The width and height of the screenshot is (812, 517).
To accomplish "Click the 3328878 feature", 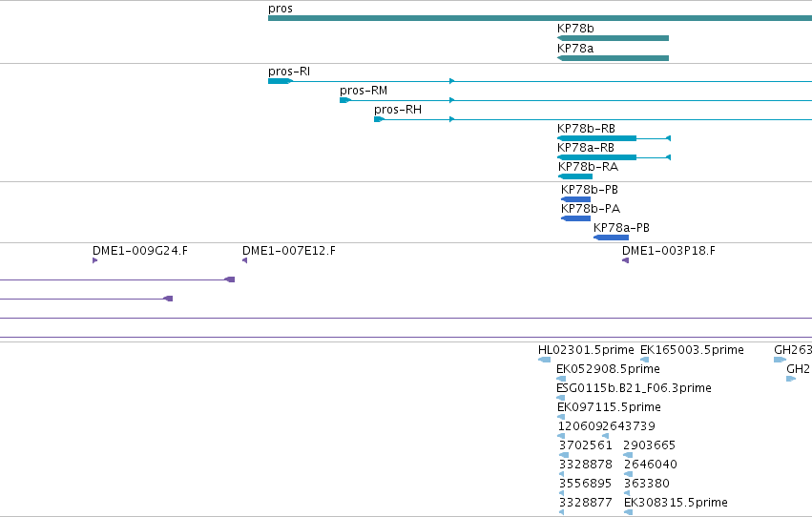I will 561,474.
